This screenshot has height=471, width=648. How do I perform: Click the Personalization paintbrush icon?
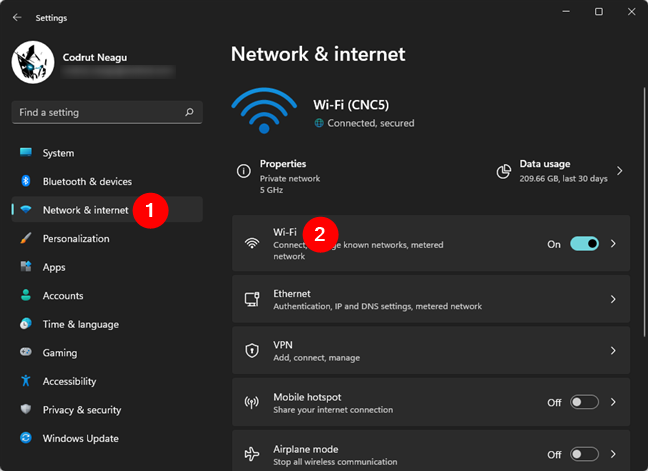(26, 238)
